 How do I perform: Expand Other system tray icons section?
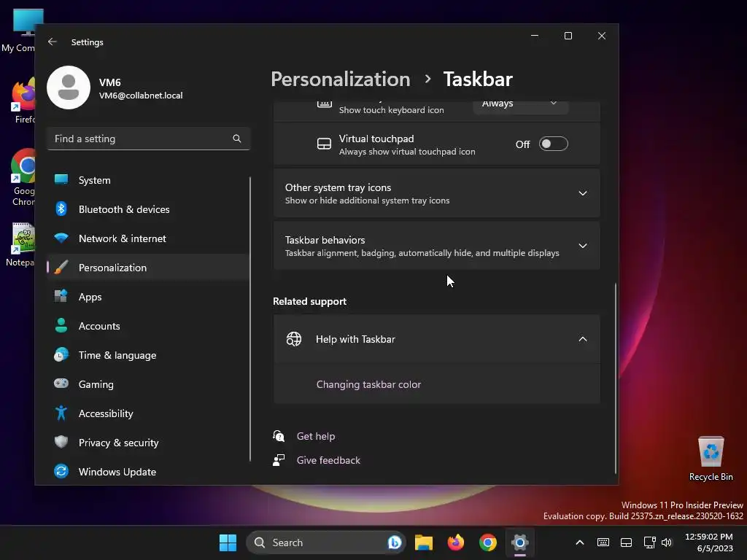click(436, 193)
